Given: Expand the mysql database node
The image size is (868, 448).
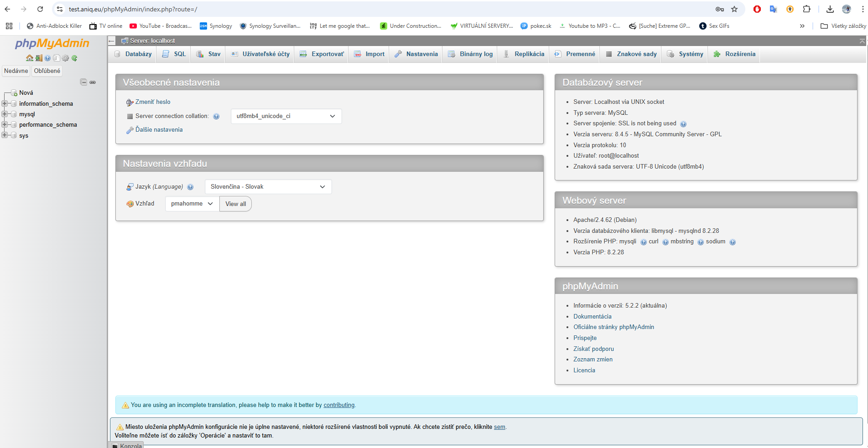Looking at the screenshot, I should pyautogui.click(x=5, y=114).
